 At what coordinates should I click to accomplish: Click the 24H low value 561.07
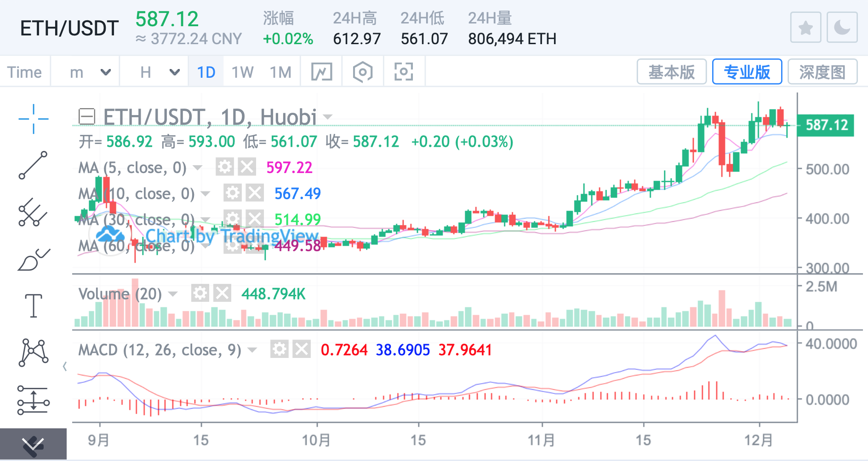424,39
